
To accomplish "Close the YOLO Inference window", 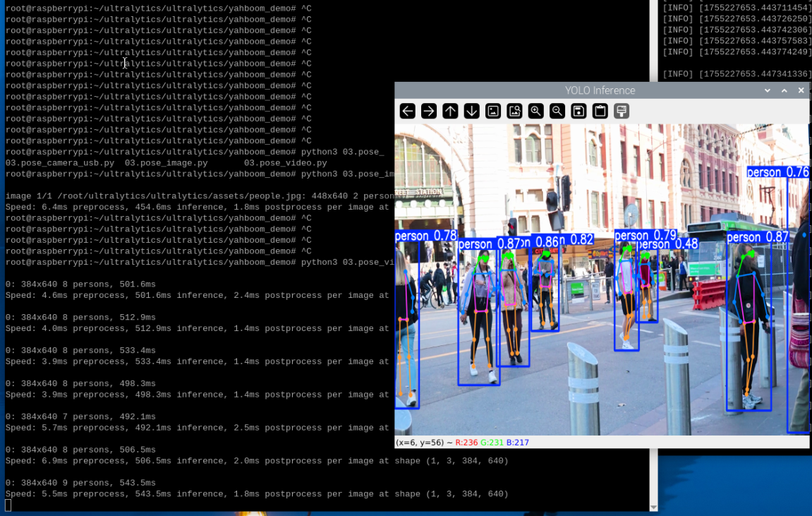I will coord(801,90).
